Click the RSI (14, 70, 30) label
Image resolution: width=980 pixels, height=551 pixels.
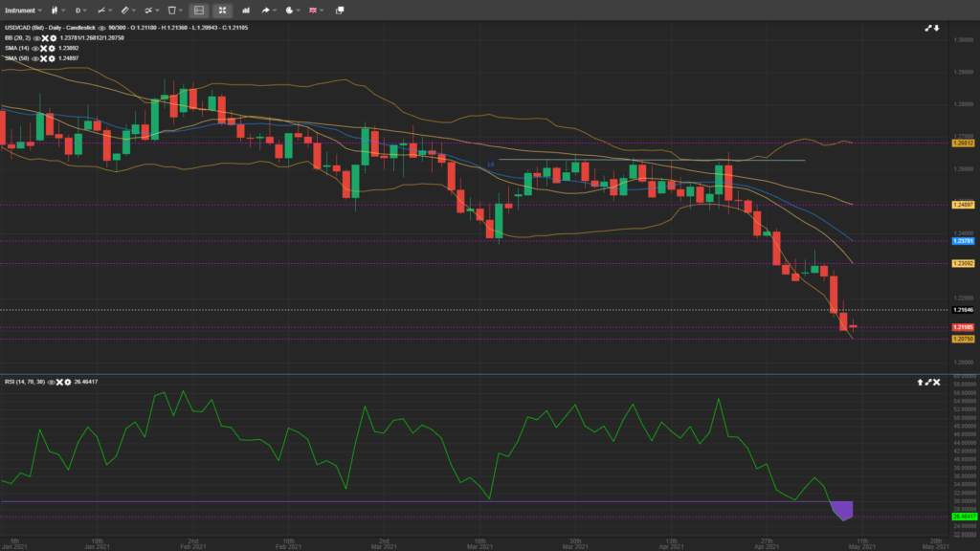pos(25,382)
